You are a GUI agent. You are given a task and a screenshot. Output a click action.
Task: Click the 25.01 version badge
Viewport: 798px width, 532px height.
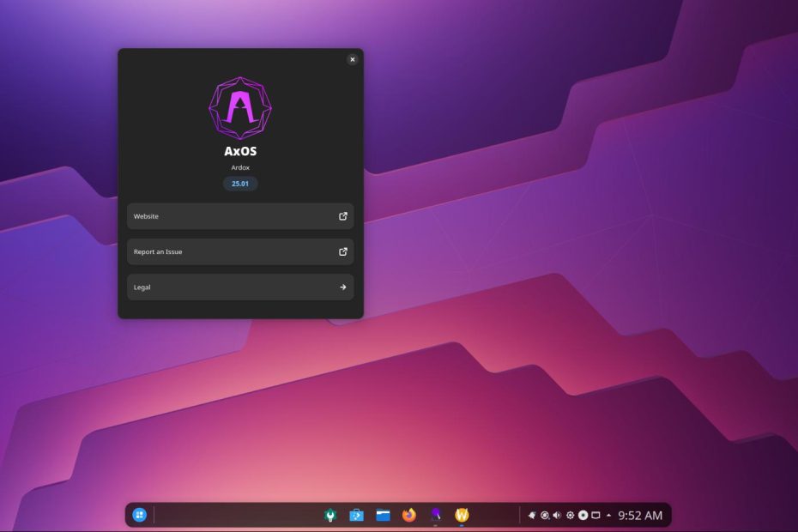pyautogui.click(x=240, y=184)
